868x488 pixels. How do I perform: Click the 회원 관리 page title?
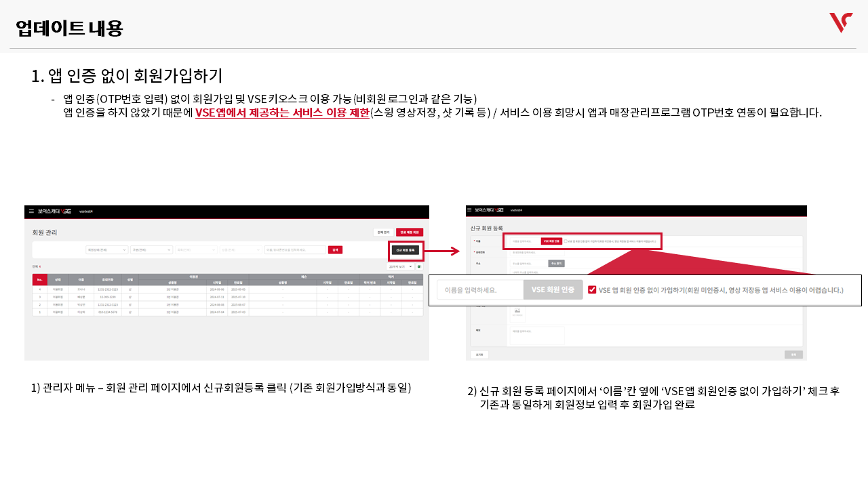pyautogui.click(x=45, y=232)
